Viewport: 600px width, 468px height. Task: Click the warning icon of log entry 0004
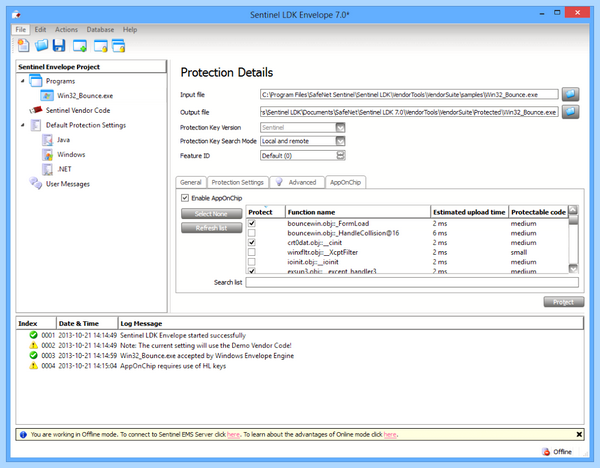pyautogui.click(x=33, y=365)
